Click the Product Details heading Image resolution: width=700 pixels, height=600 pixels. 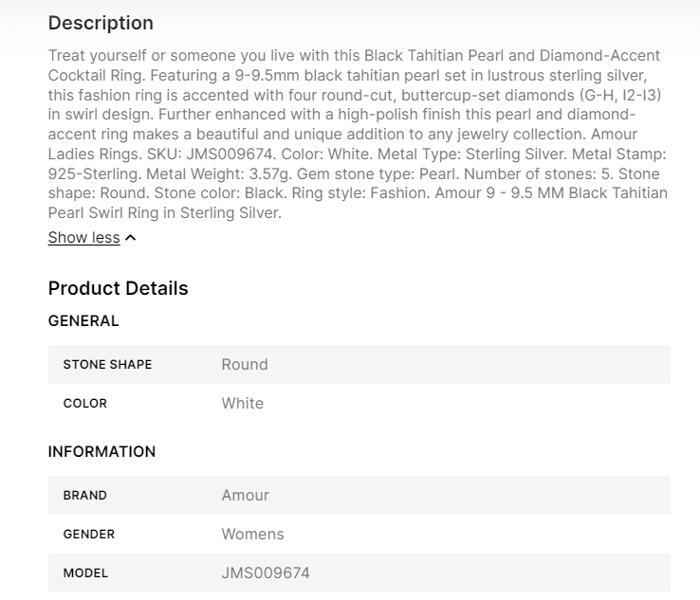pyautogui.click(x=118, y=288)
